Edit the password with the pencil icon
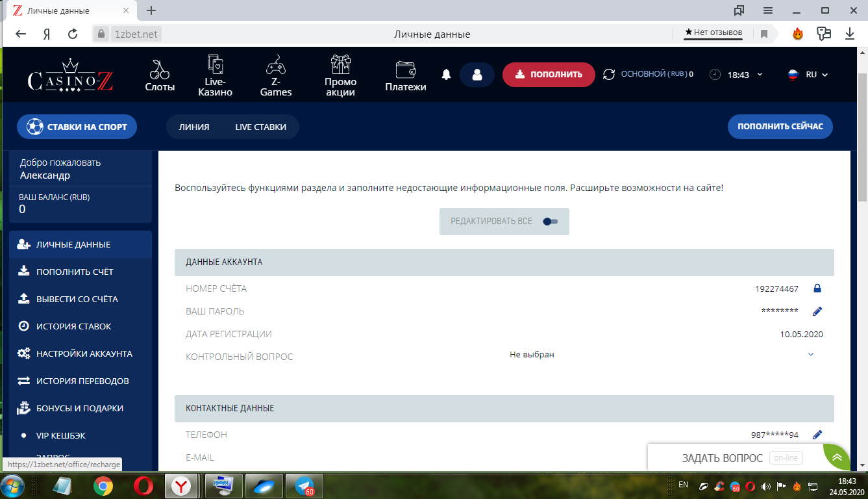The image size is (868, 499). click(x=817, y=311)
